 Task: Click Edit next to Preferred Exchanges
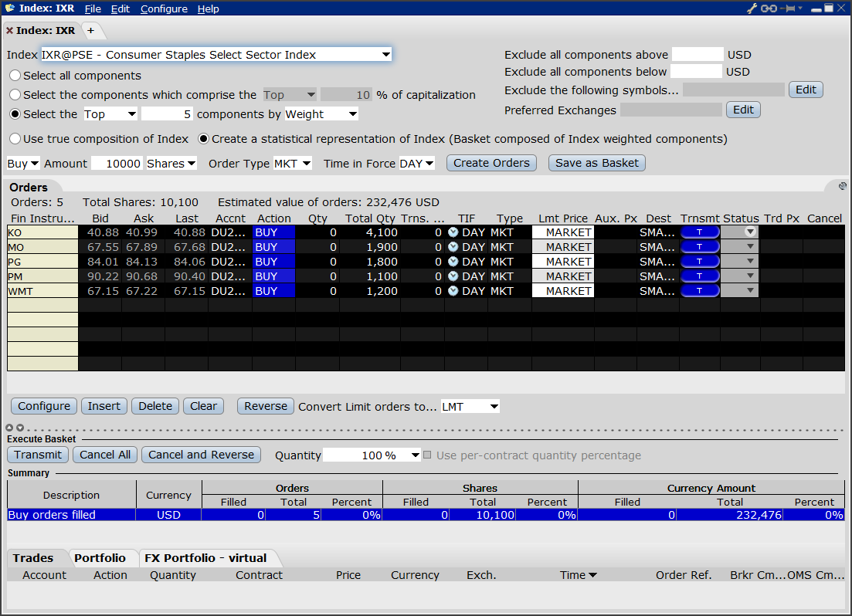click(x=743, y=110)
